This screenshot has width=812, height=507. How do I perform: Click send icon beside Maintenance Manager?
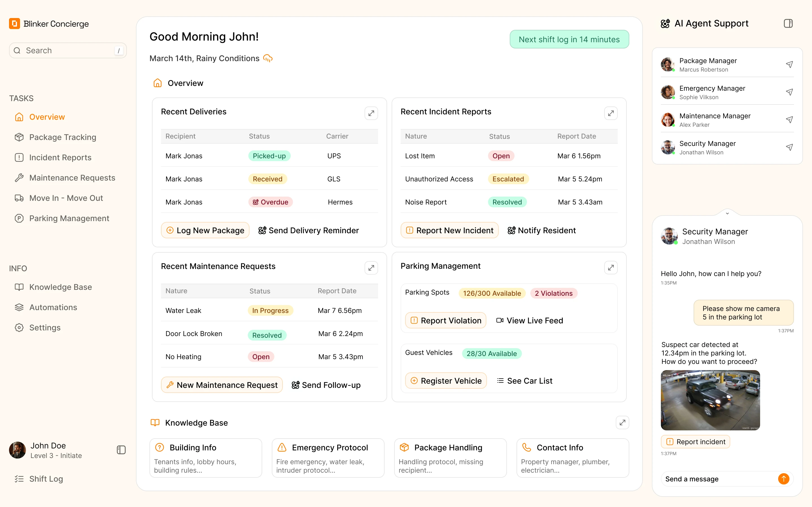[x=789, y=120]
